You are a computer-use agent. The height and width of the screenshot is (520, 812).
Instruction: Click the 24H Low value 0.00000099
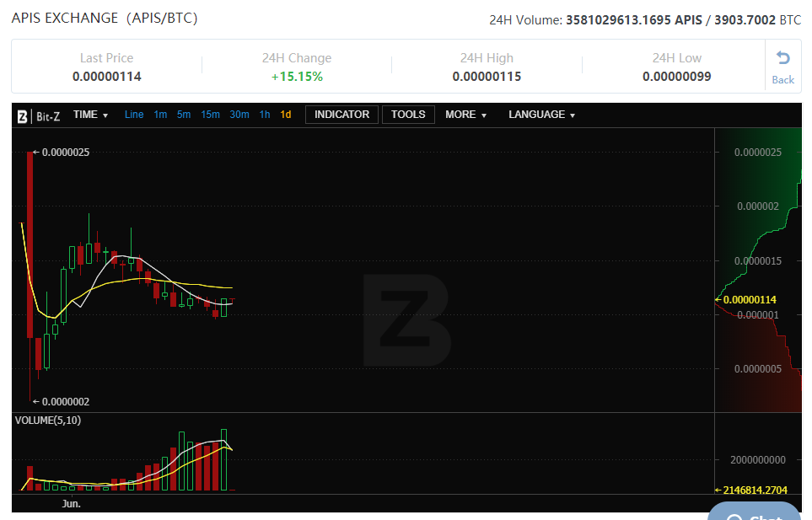coord(677,77)
